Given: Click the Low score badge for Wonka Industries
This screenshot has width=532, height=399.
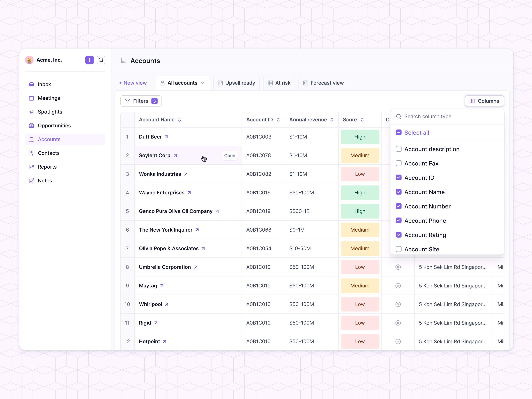Looking at the screenshot, I should [360, 174].
